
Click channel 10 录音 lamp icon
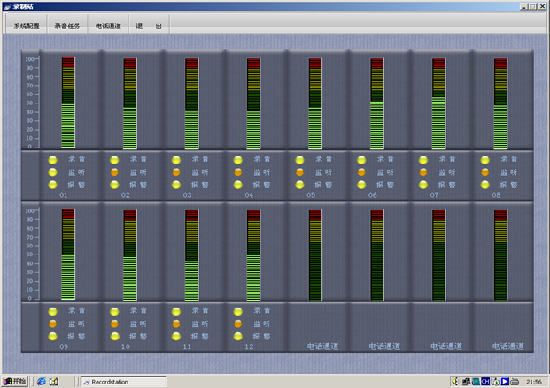pos(115,312)
